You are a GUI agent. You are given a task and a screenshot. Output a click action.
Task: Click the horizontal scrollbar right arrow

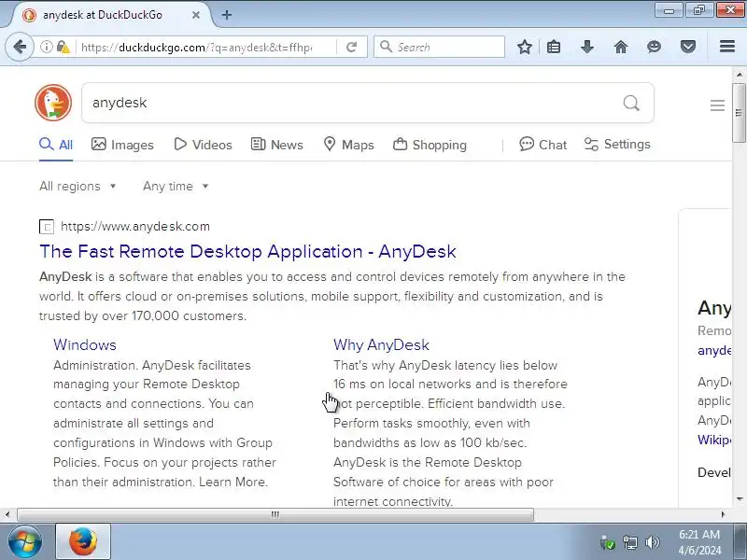click(x=723, y=514)
